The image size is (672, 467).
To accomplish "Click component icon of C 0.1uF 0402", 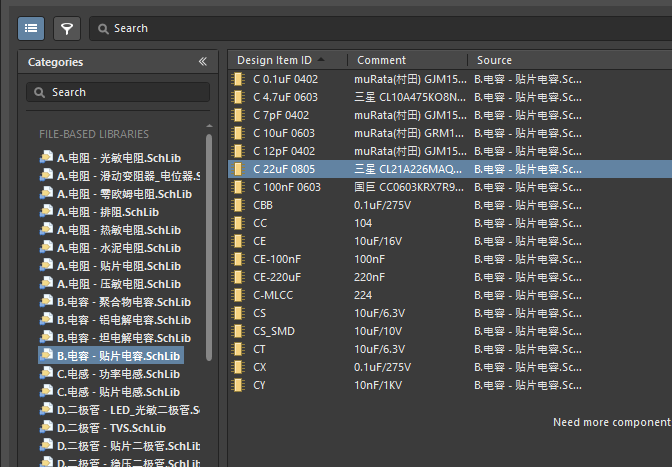I will click(x=238, y=79).
